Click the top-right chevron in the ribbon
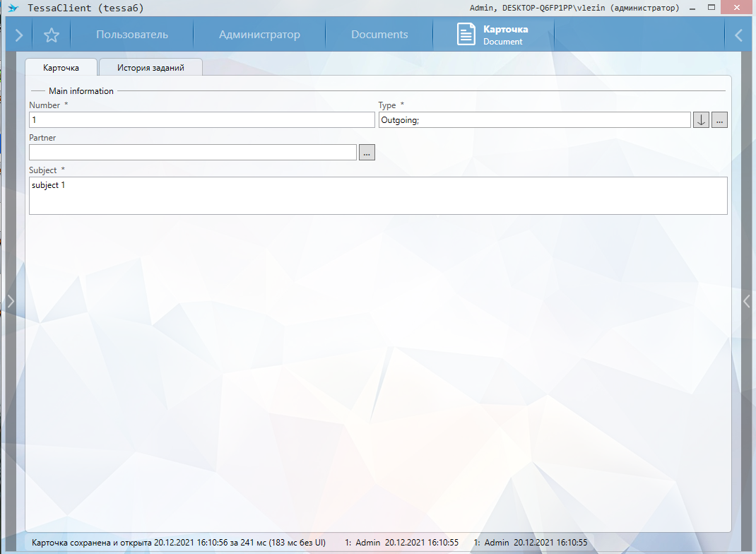Viewport: 756px width, 554px height. tap(738, 35)
